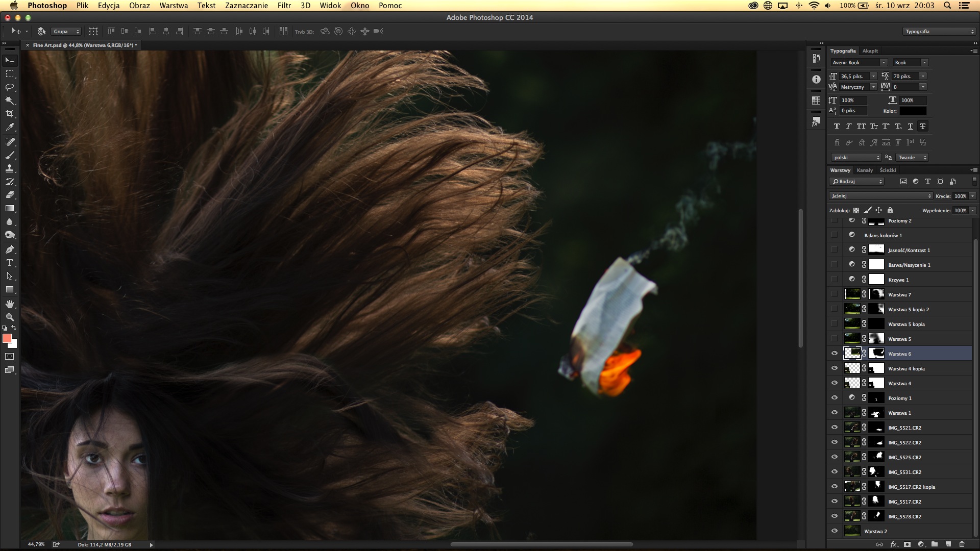Select the Pen tool
Viewport: 980px width, 551px height.
[10, 249]
